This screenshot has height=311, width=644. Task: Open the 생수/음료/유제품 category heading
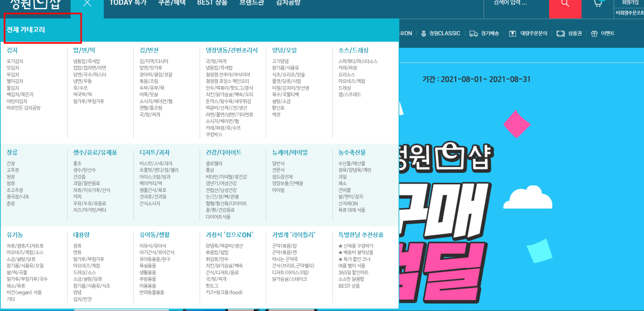coord(95,152)
